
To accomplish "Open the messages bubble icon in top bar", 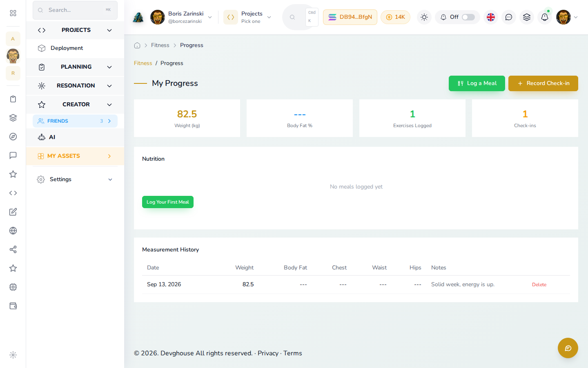I will [509, 17].
